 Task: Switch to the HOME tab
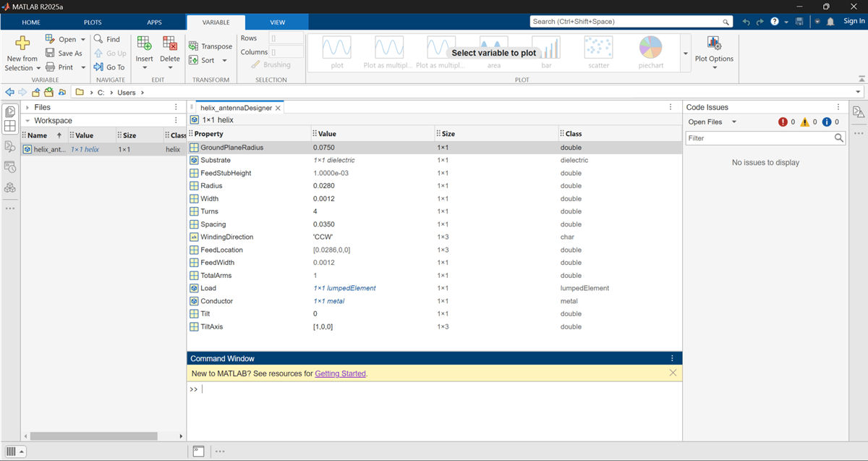click(x=31, y=22)
